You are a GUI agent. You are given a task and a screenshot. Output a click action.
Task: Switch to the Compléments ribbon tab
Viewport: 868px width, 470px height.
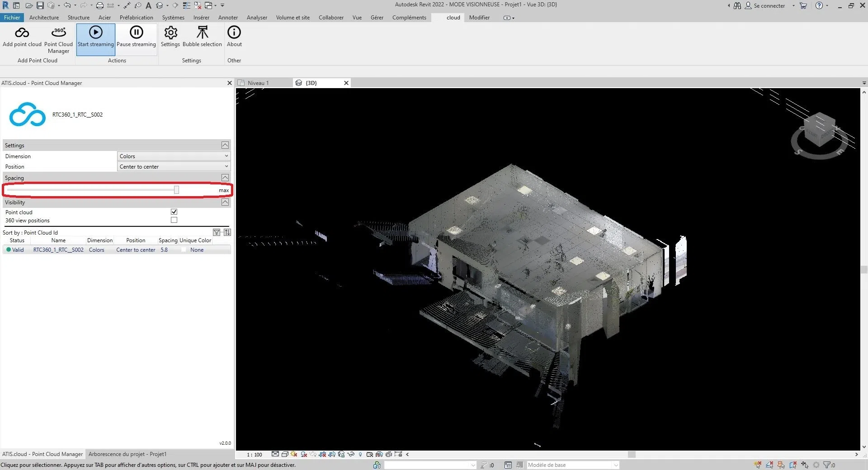pyautogui.click(x=409, y=18)
